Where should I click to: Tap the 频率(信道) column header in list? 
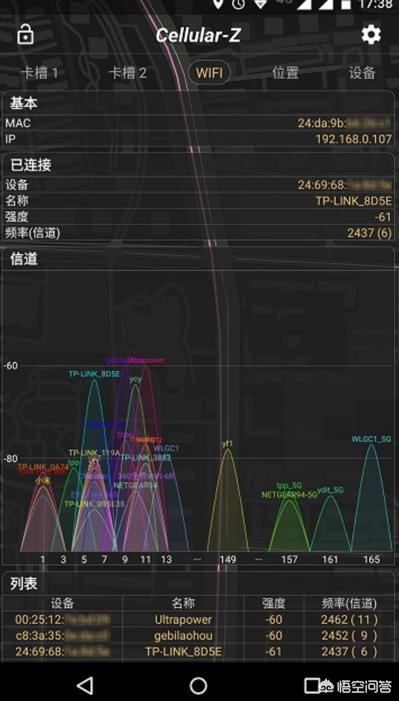349,604
